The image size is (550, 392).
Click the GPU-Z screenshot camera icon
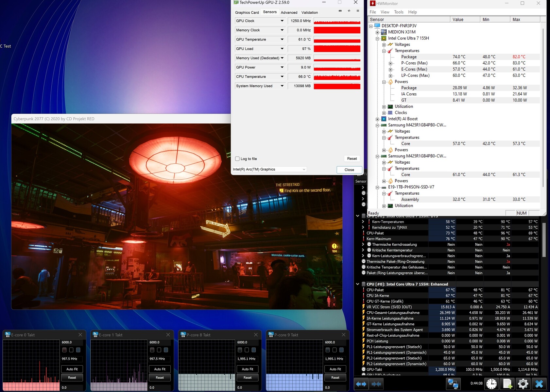click(340, 11)
